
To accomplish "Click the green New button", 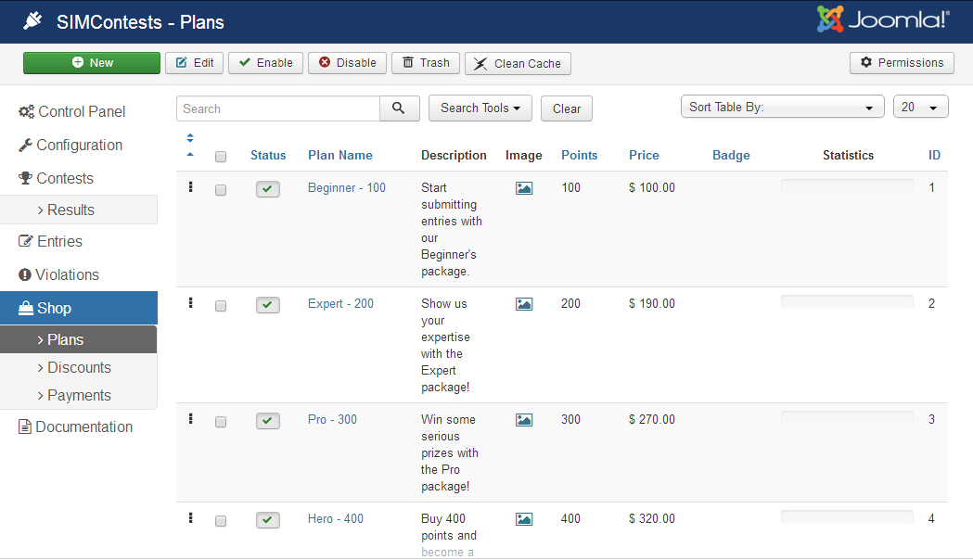I will [92, 63].
